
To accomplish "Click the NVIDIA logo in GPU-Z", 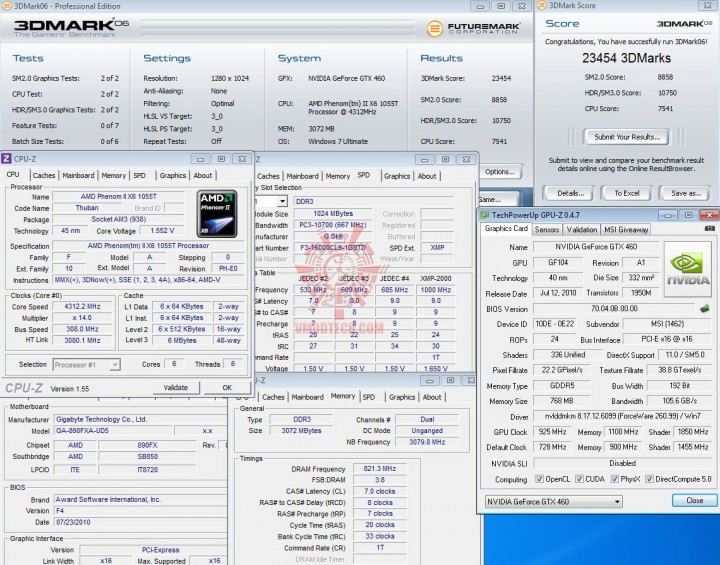I will 687,269.
